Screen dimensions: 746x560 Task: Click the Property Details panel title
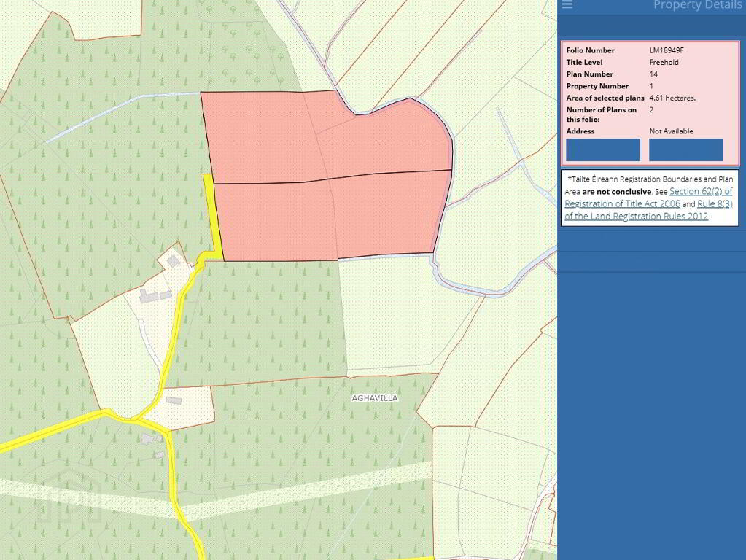[696, 6]
